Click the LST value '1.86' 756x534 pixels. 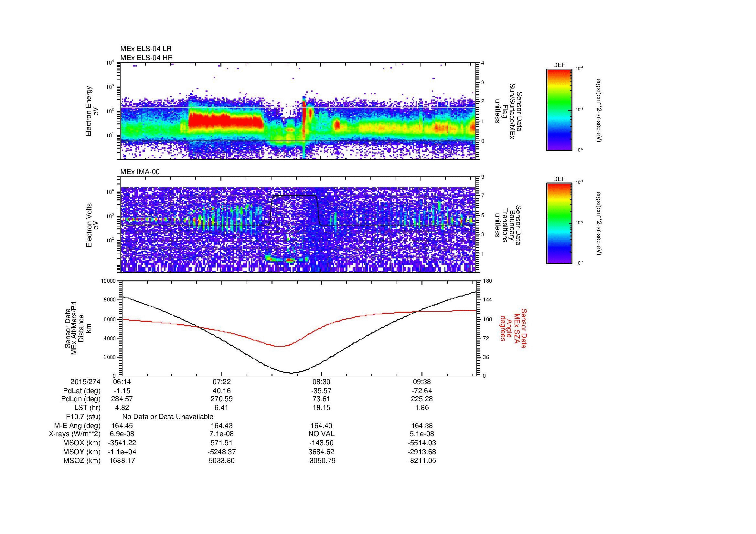click(422, 408)
